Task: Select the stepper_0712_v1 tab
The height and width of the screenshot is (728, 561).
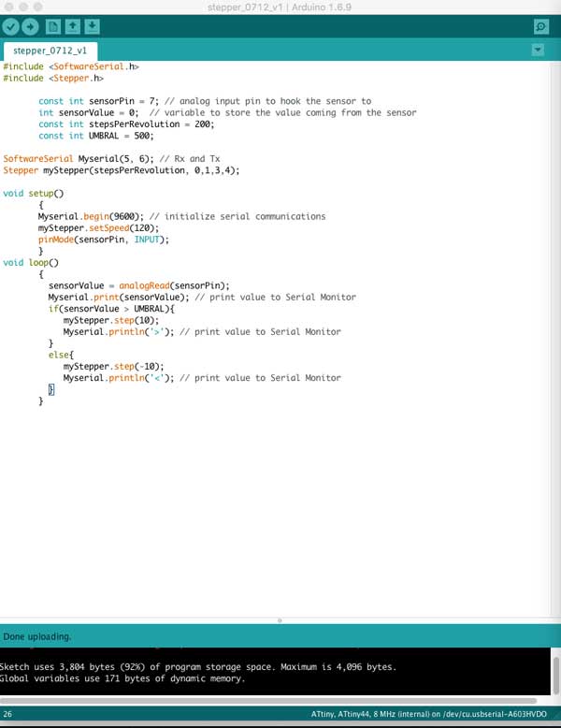Action: click(x=50, y=51)
